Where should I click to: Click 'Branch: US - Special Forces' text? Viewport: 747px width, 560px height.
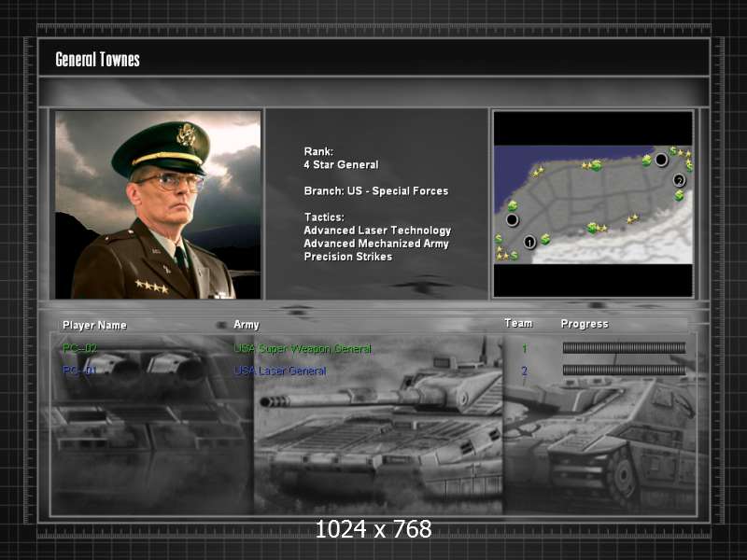(376, 191)
